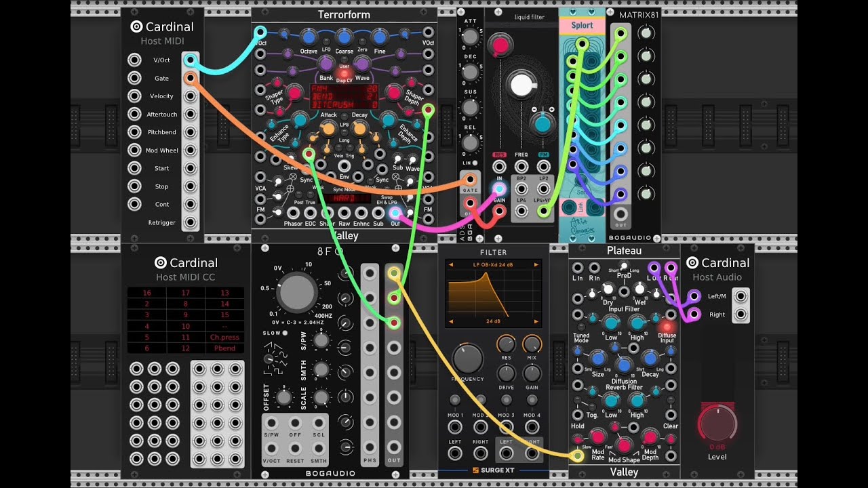This screenshot has width=868, height=488.
Task: Click the Pbend cell in Host MIDI CC
Action: (224, 348)
